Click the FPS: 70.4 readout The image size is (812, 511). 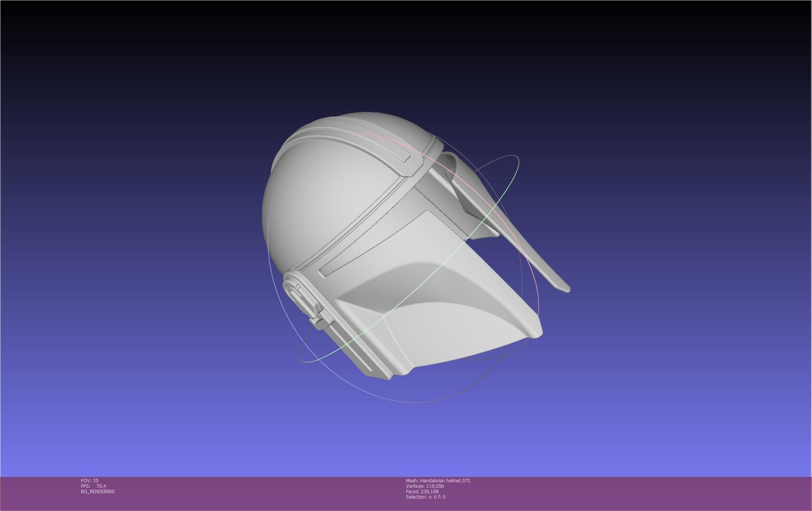point(93,486)
